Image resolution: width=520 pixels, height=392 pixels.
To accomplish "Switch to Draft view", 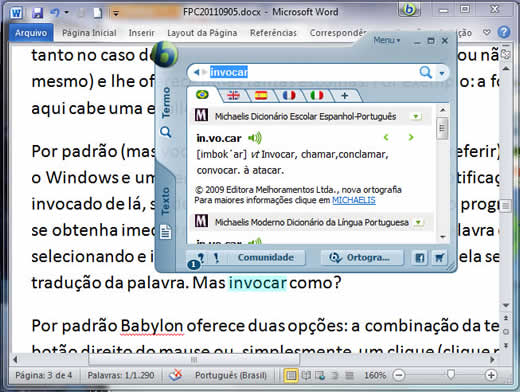I will tap(349, 376).
